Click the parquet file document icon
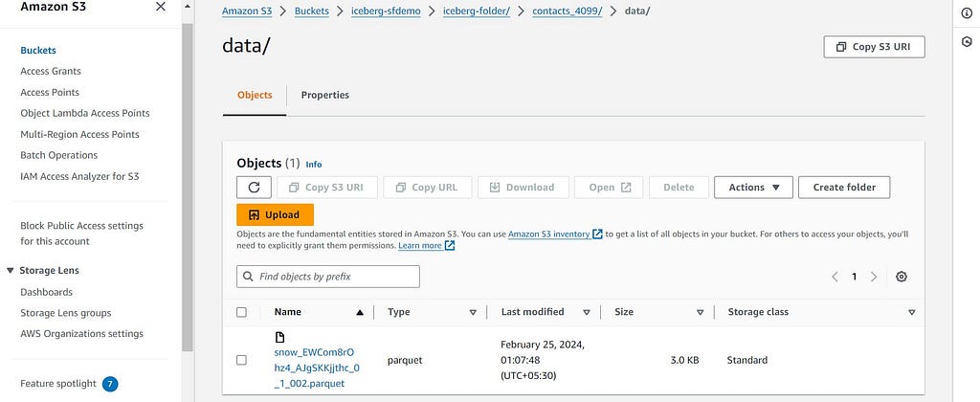This screenshot has width=980, height=402. pos(279,338)
